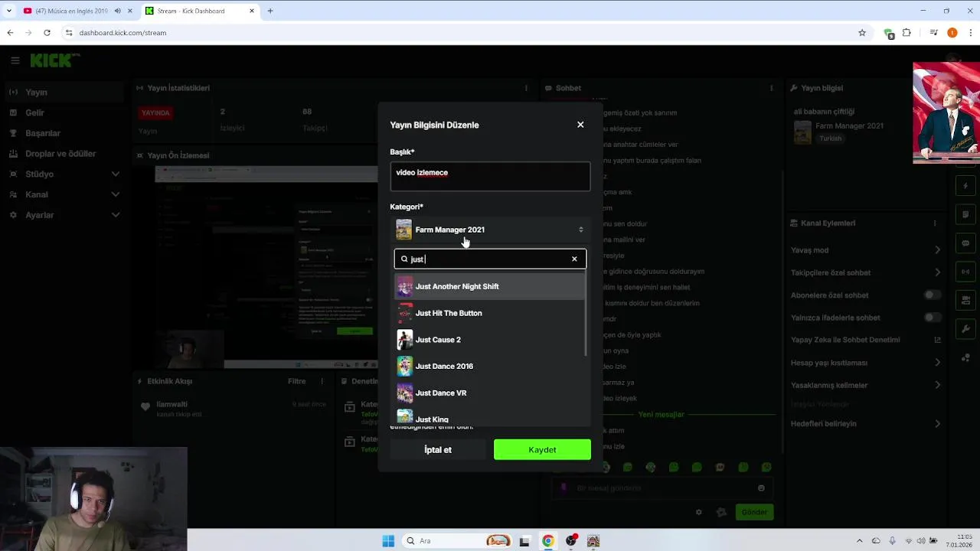Clear the category search field
This screenshot has width=980, height=551.
(574, 259)
